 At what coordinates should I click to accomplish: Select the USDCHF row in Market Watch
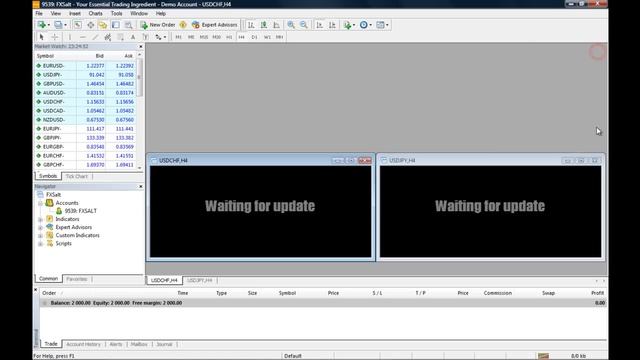coord(86,102)
